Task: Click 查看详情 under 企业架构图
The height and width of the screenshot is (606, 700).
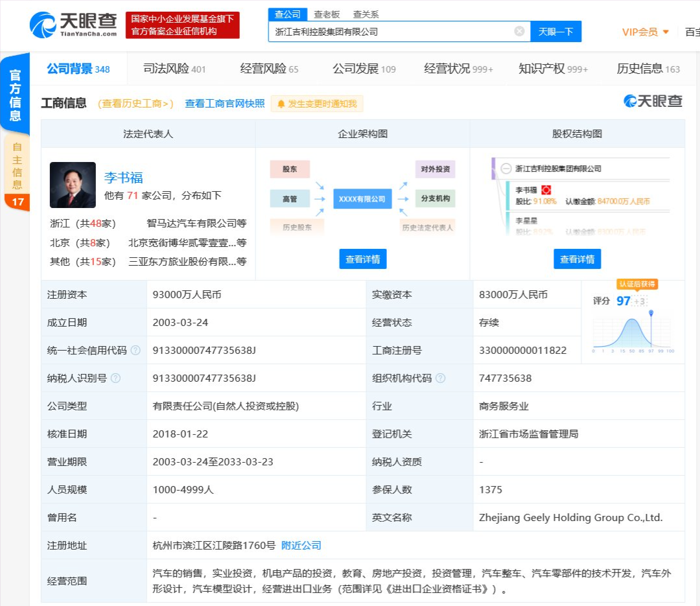Action: [x=362, y=259]
